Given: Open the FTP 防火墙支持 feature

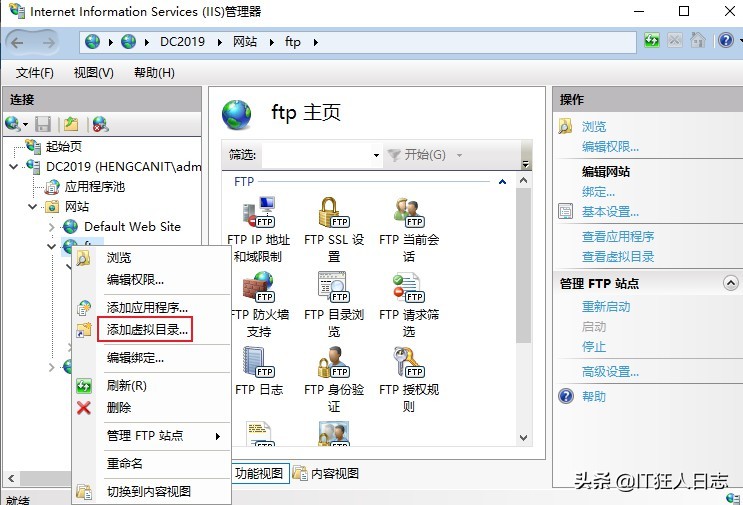Looking at the screenshot, I should [x=259, y=305].
